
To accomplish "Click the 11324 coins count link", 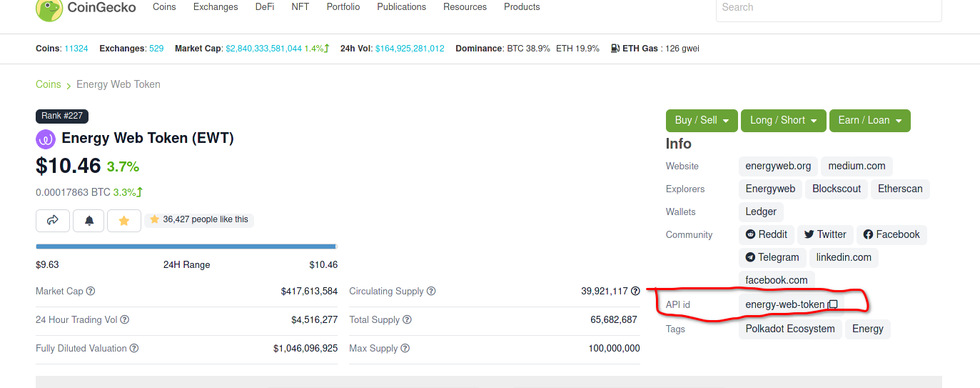I will pos(76,49).
